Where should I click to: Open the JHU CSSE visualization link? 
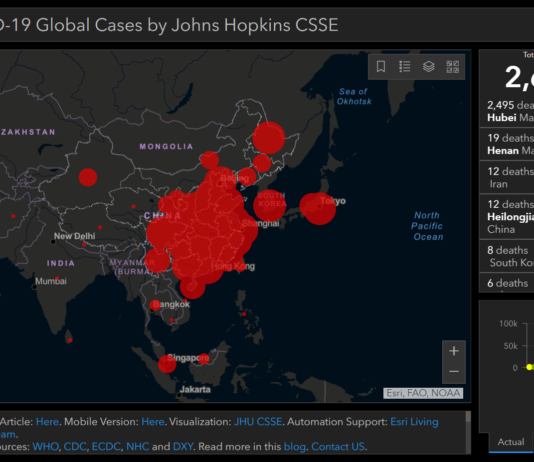[258, 422]
